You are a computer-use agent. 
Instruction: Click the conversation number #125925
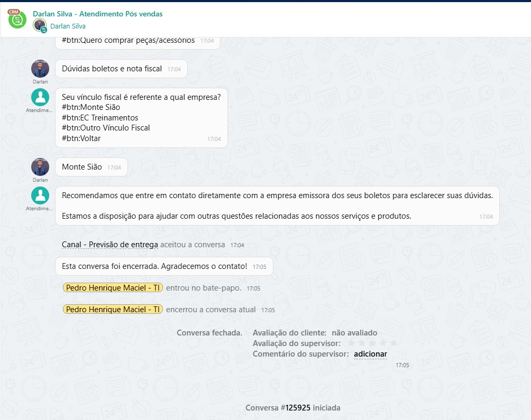tap(298, 408)
